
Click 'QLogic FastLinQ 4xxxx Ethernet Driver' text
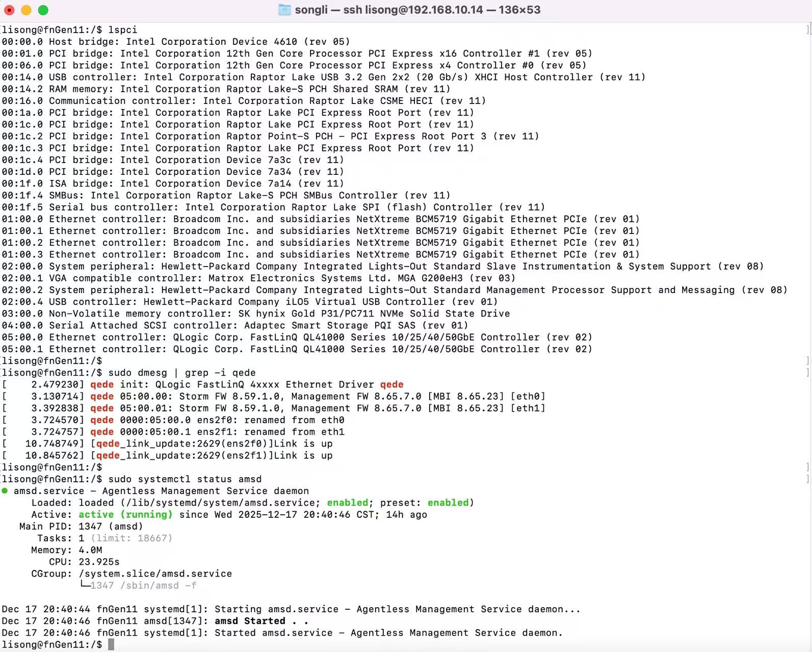[x=265, y=385]
